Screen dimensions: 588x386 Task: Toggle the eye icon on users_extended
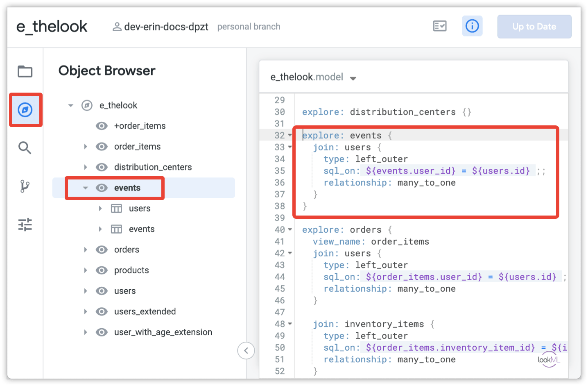[102, 311]
